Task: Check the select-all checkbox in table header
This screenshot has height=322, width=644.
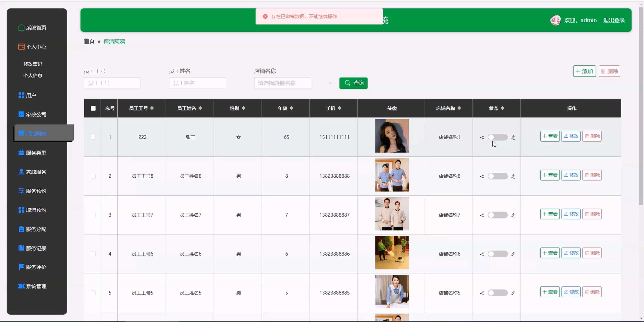Action: [x=93, y=108]
